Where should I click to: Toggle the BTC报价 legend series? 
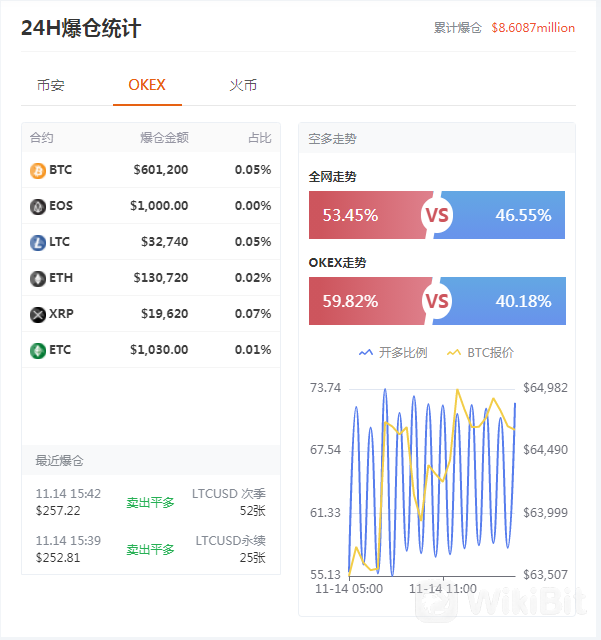coord(481,353)
